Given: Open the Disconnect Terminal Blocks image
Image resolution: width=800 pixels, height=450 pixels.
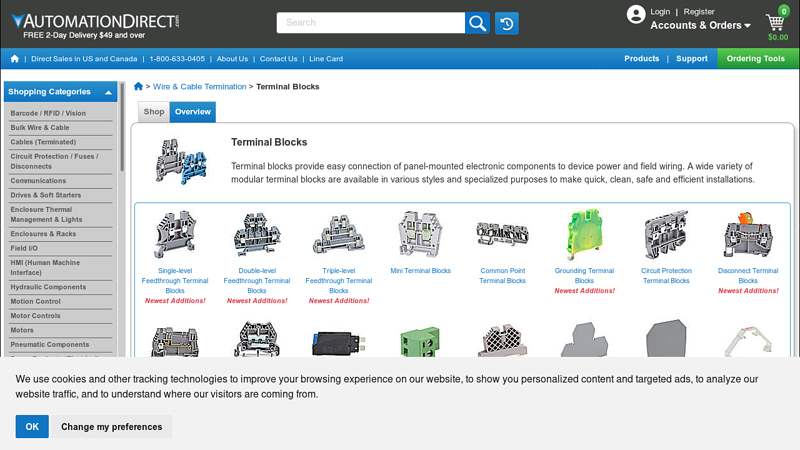Looking at the screenshot, I should pos(748,235).
